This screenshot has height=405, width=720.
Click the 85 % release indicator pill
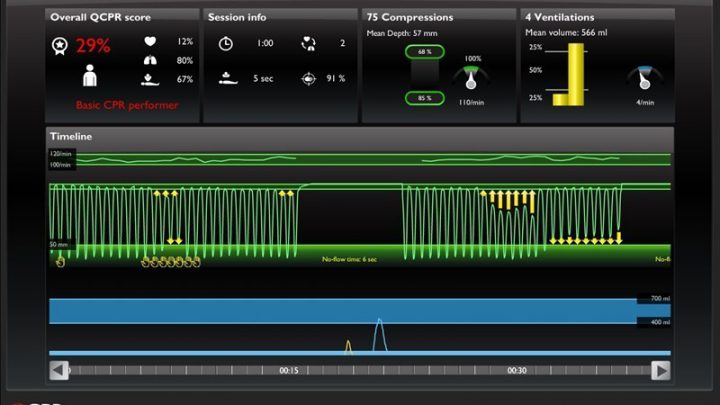425,98
